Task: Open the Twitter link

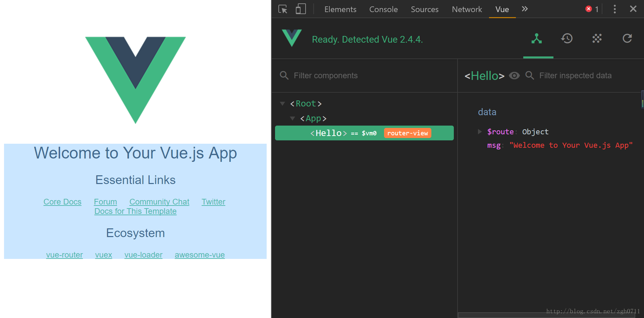Action: [213, 202]
